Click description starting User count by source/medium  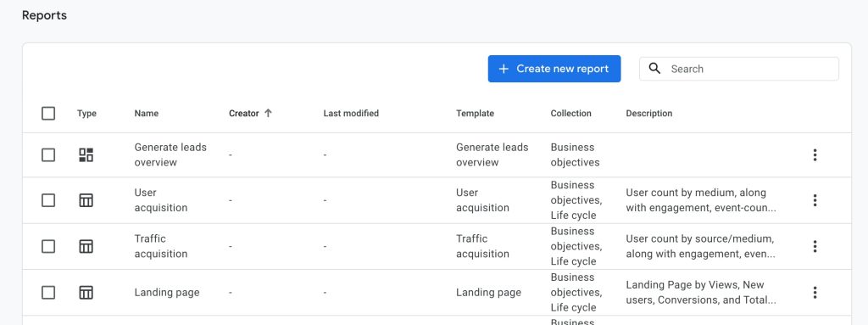click(x=701, y=246)
